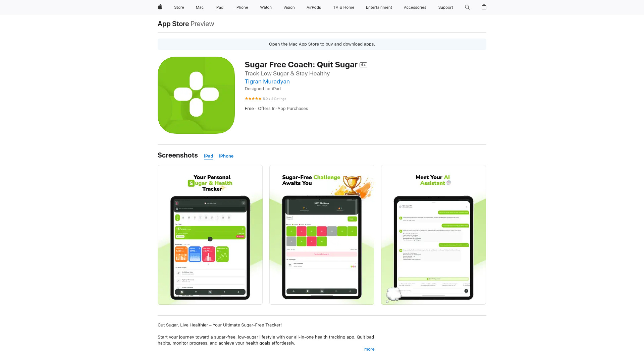
Task: Select the iPad screenshots tab
Action: pyautogui.click(x=208, y=156)
